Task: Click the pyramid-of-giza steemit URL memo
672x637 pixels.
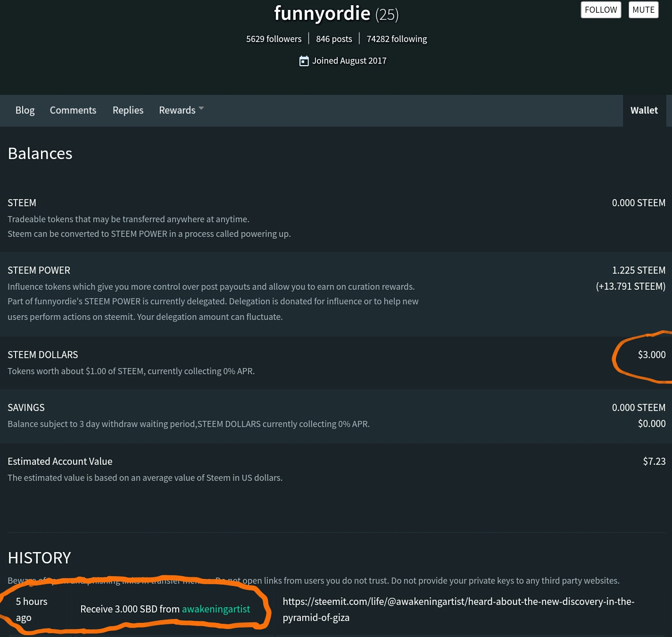Action: [x=458, y=610]
